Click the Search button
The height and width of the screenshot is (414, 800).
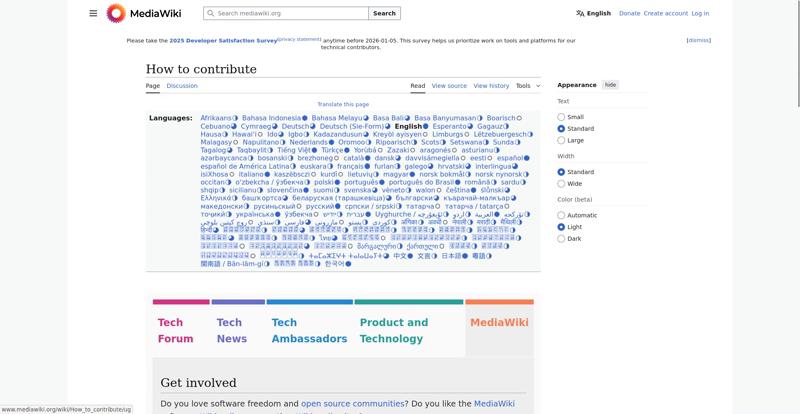coord(384,13)
